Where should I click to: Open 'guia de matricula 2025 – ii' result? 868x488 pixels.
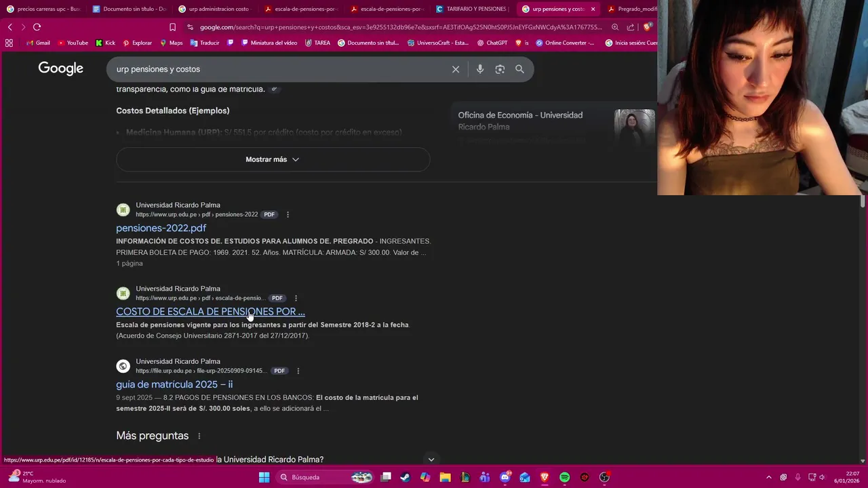[174, 384]
